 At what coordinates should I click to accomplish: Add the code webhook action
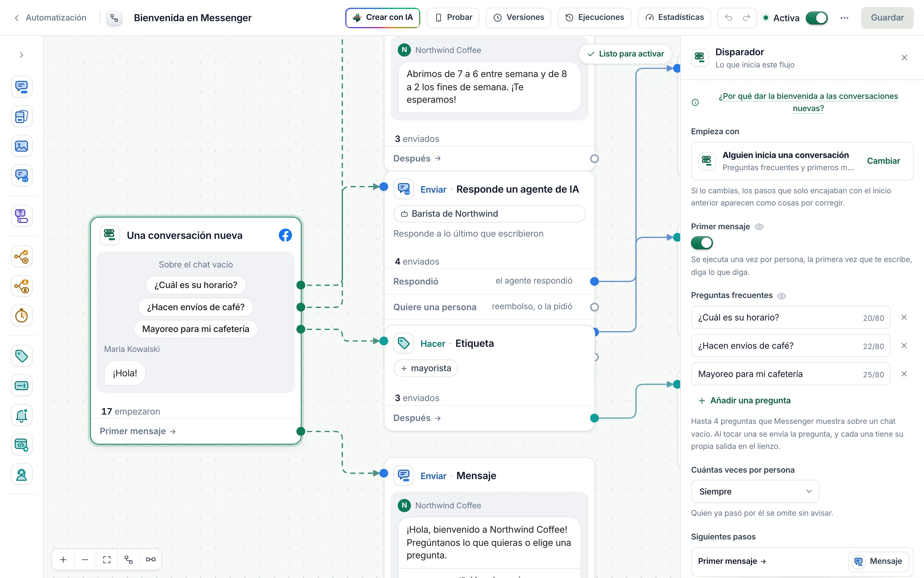coord(21,445)
